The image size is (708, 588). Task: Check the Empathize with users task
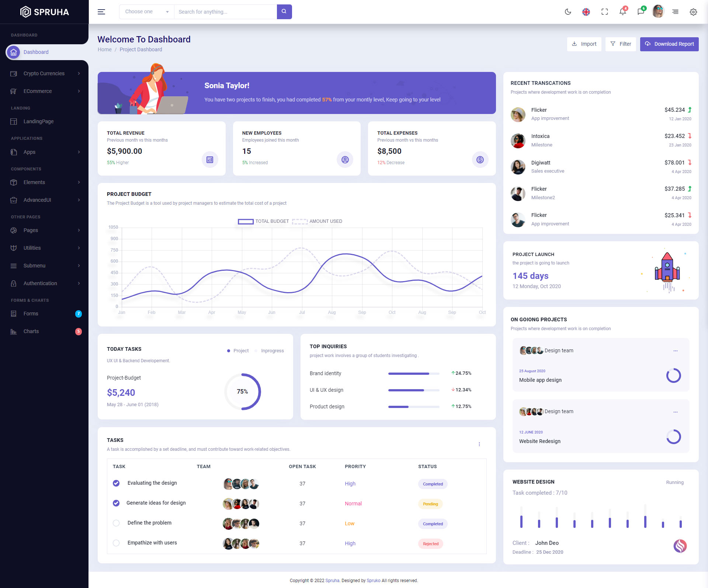(116, 543)
